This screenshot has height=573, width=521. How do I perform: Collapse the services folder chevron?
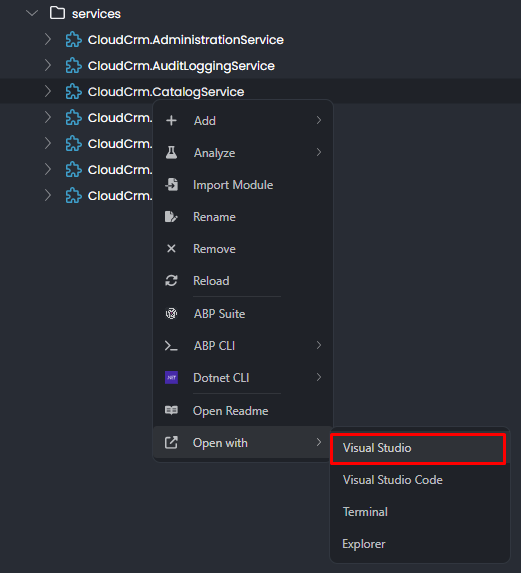(x=32, y=14)
